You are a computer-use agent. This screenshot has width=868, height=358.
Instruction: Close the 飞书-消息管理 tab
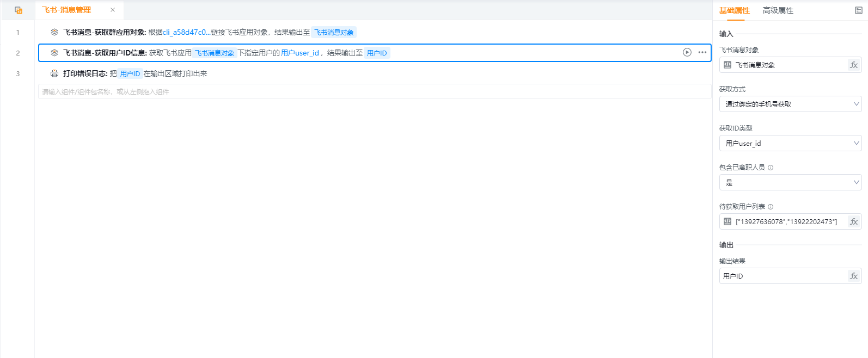coord(113,10)
